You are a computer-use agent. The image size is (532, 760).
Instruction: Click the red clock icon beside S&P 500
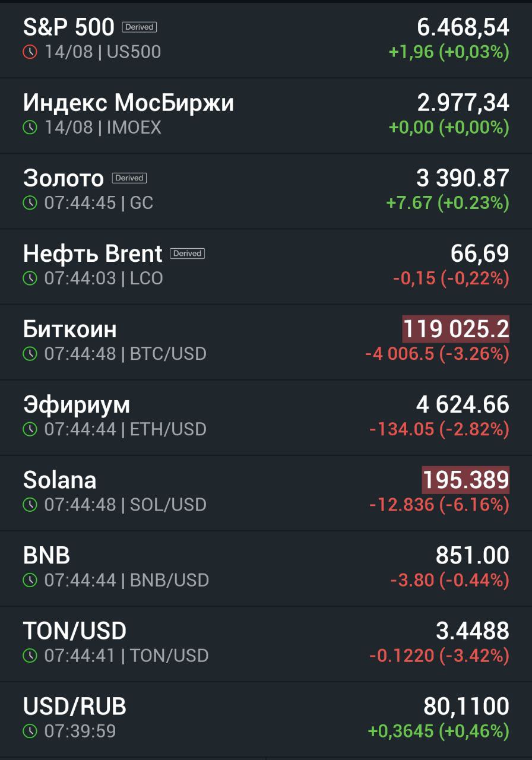click(x=30, y=52)
